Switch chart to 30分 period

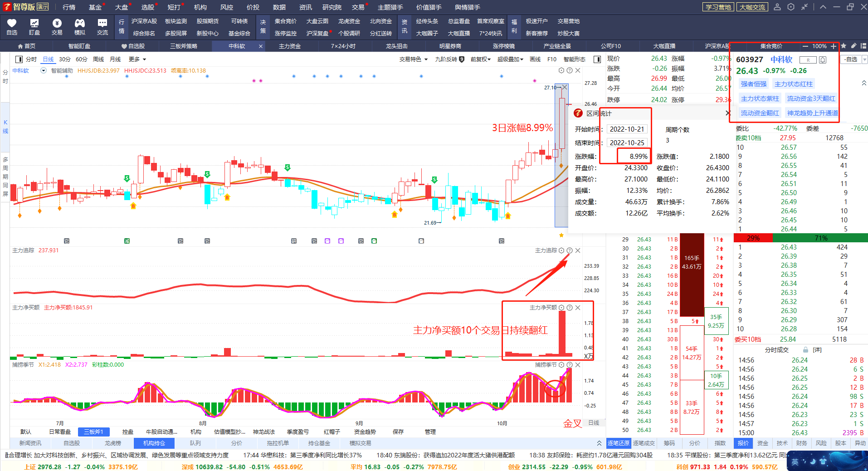pos(65,59)
